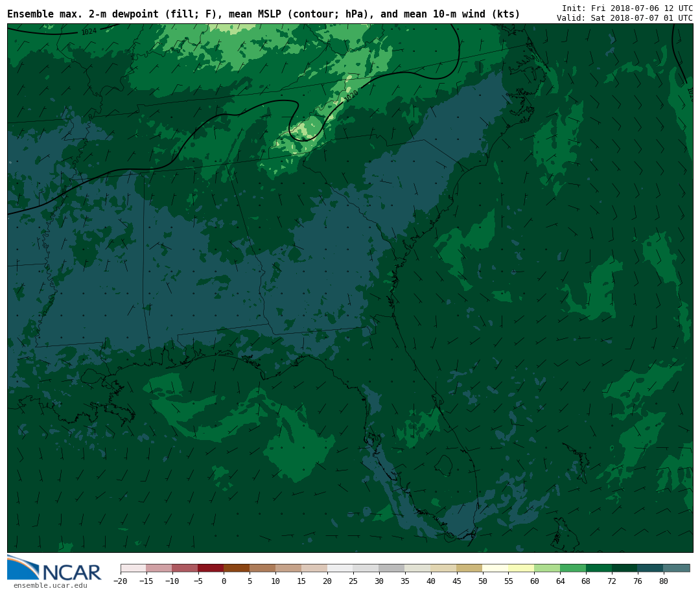Choose the green swatch between 68 and 72
This screenshot has width=700, height=593.
click(x=599, y=568)
